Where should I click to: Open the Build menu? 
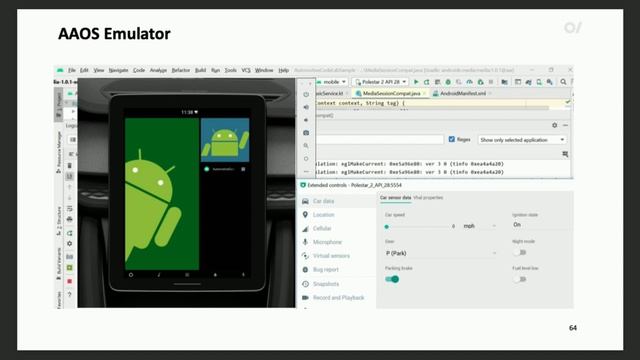(200, 70)
